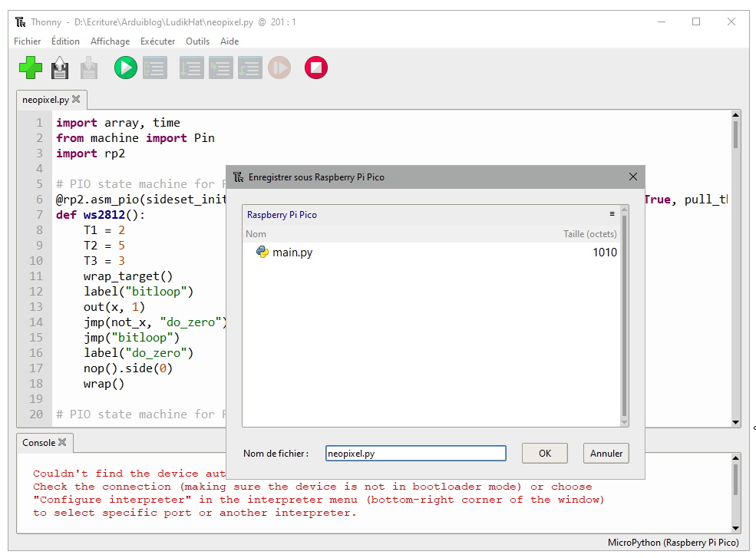Viewport: 756px width, 558px height.
Task: Open the Exécuter menu
Action: (x=157, y=41)
